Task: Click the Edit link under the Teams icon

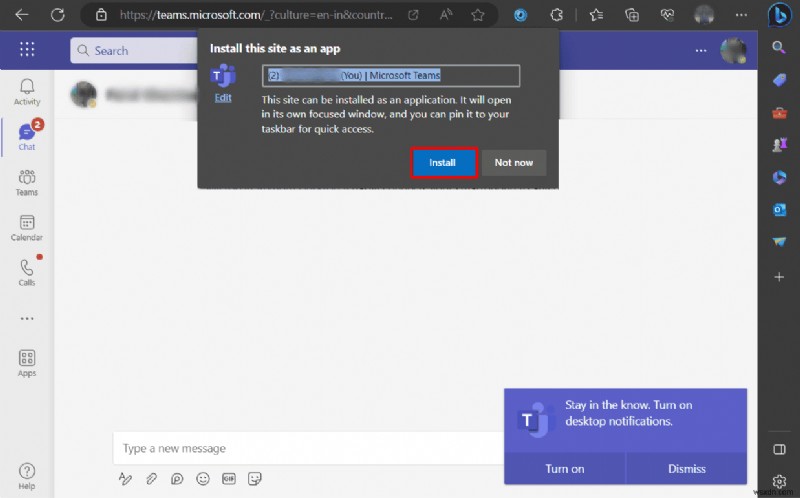Action: (223, 98)
